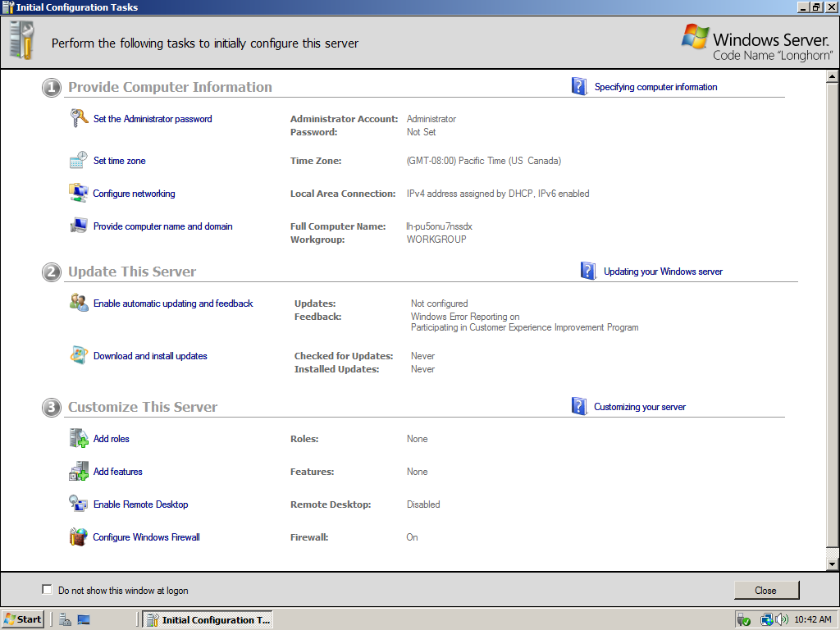Open Updating your Windows server help
Image resolution: width=840 pixels, height=630 pixels.
pos(663,272)
